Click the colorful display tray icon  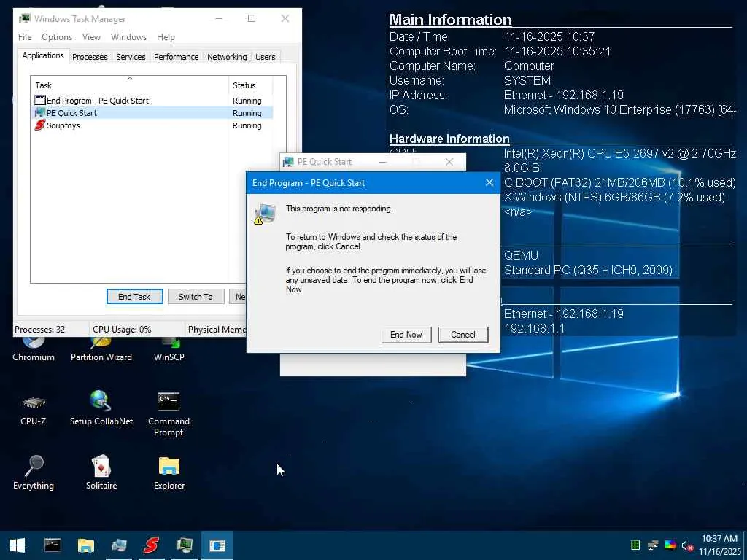point(670,545)
